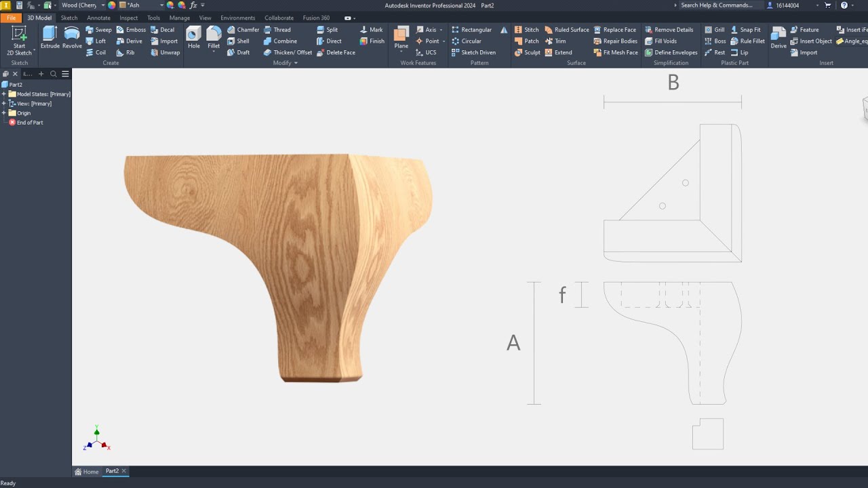Click the browser panel search icon
Viewport: 868px width, 488px height.
coord(54,74)
